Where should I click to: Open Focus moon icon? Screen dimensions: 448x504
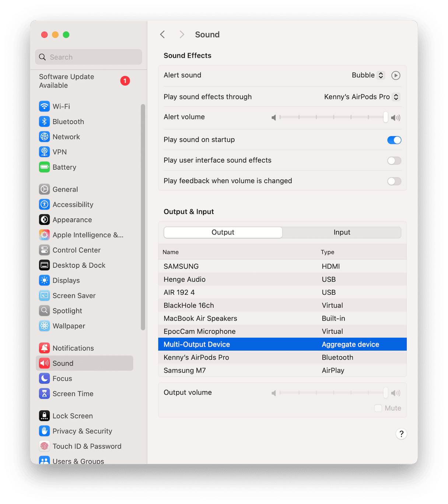pos(44,378)
